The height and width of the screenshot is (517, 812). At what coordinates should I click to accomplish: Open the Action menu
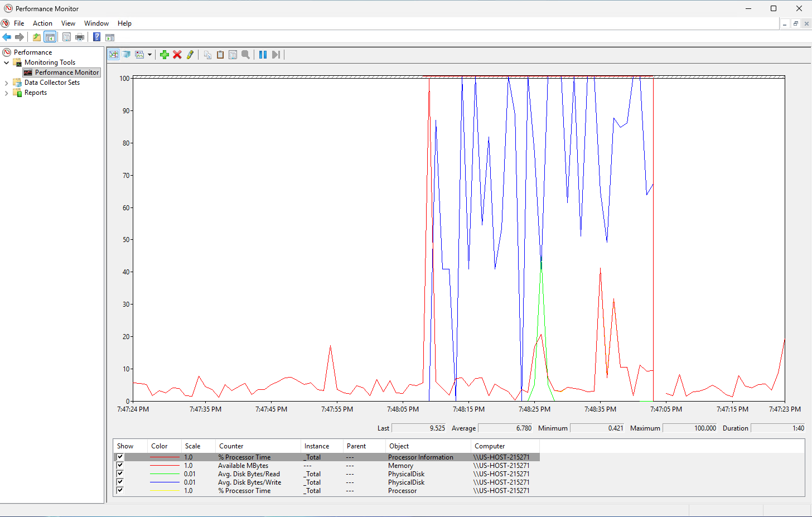42,23
